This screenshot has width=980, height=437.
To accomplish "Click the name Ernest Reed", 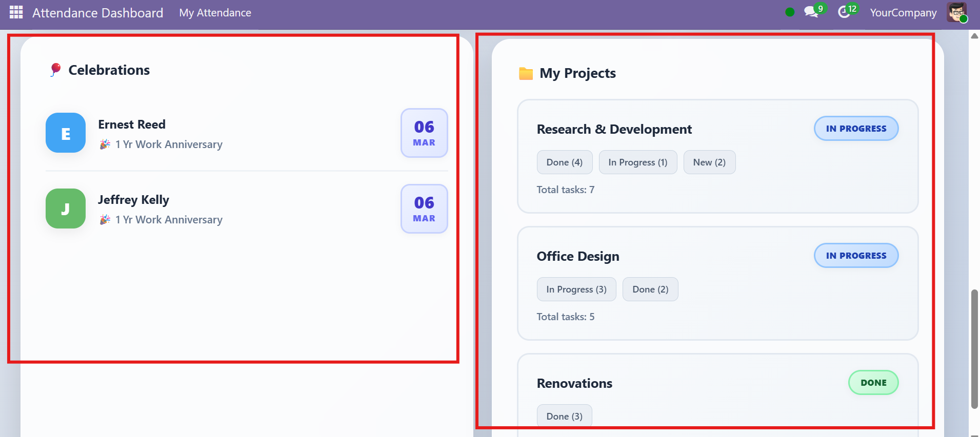I will 132,124.
